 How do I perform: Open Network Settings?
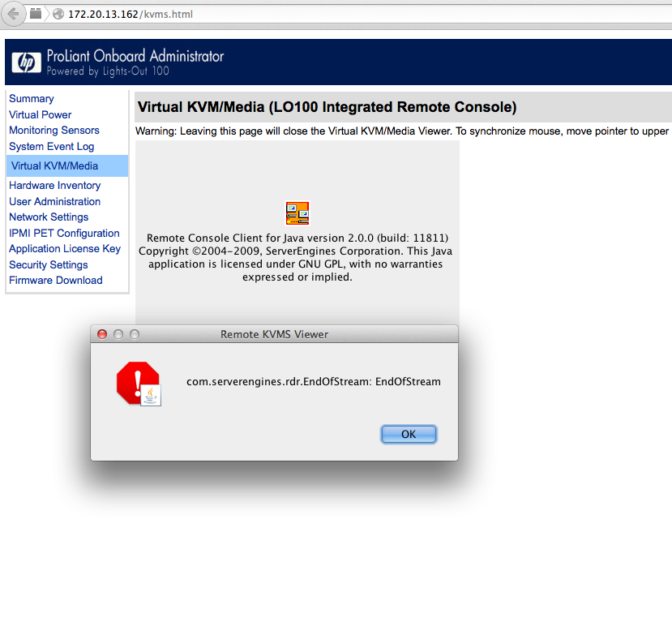click(x=49, y=217)
